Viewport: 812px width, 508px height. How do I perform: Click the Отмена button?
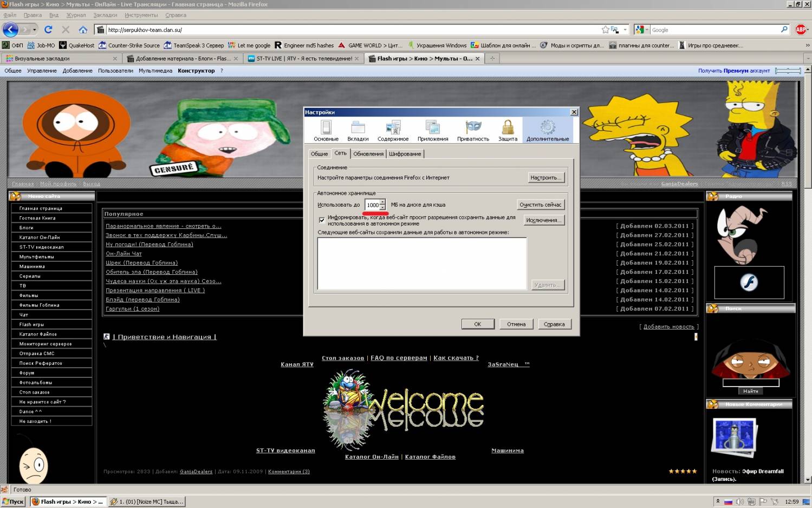516,324
